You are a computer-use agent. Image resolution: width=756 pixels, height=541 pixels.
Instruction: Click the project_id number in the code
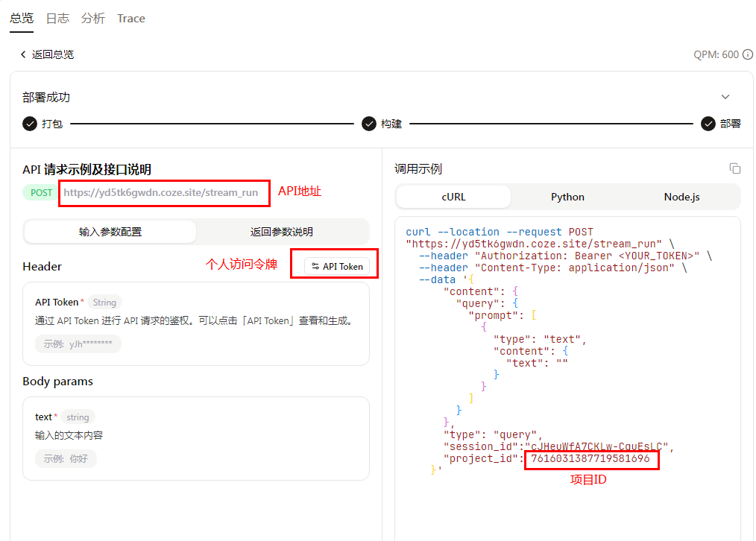click(590, 459)
